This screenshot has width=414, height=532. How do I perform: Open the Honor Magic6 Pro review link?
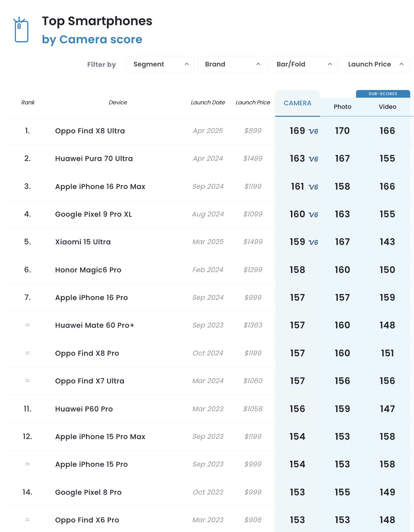(x=88, y=270)
